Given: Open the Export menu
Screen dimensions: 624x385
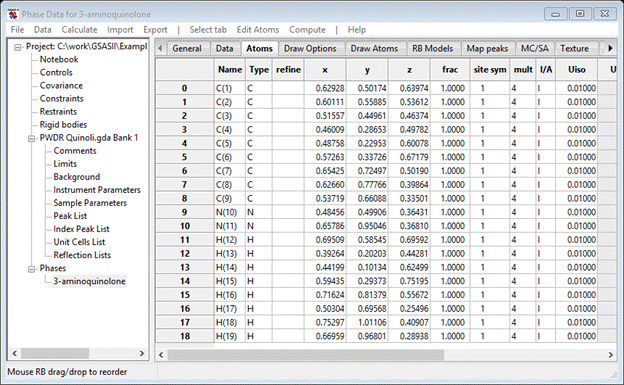Looking at the screenshot, I should coord(155,29).
